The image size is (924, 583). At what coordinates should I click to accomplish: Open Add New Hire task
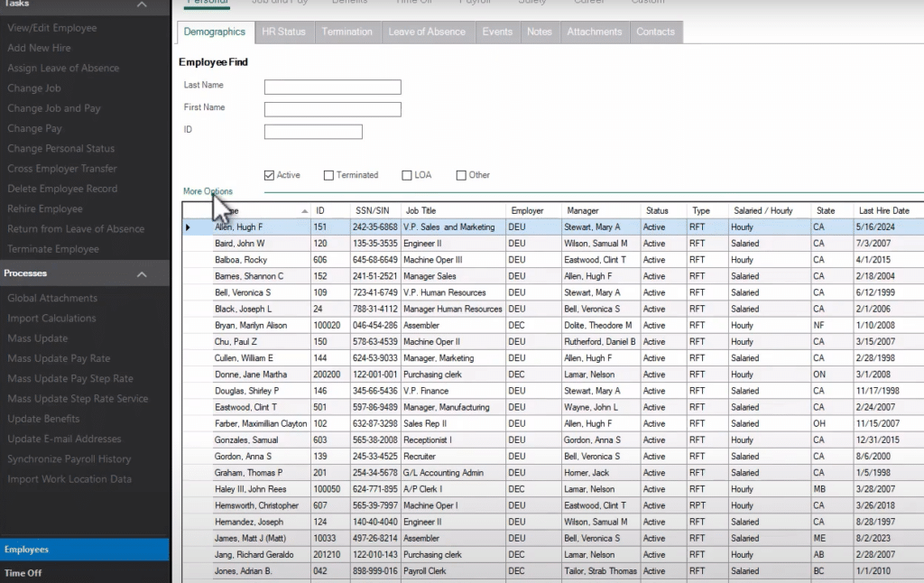pyautogui.click(x=39, y=48)
